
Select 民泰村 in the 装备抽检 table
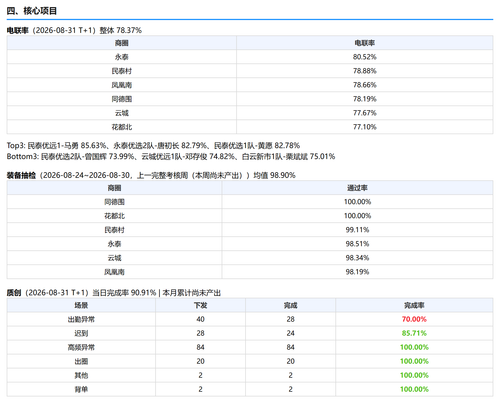coord(114,230)
